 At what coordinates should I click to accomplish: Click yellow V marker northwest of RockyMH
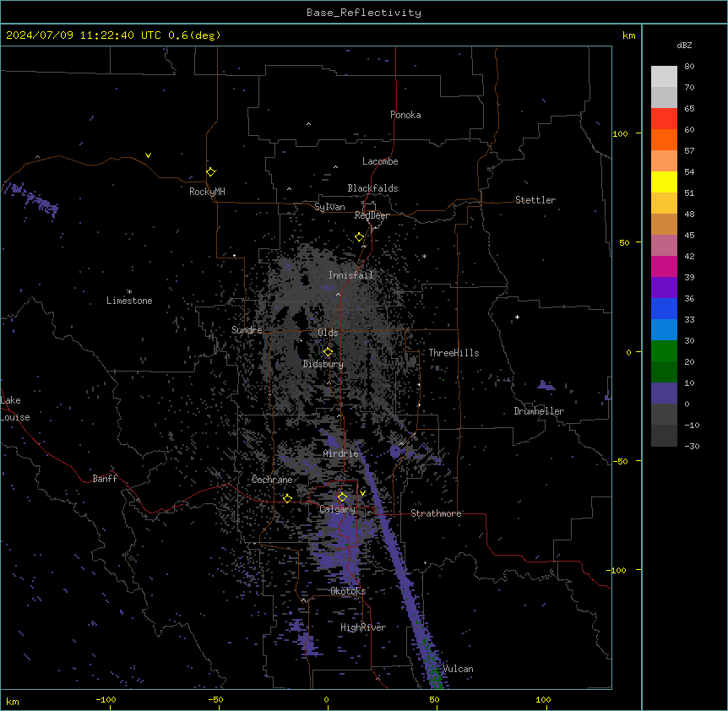coord(148,155)
